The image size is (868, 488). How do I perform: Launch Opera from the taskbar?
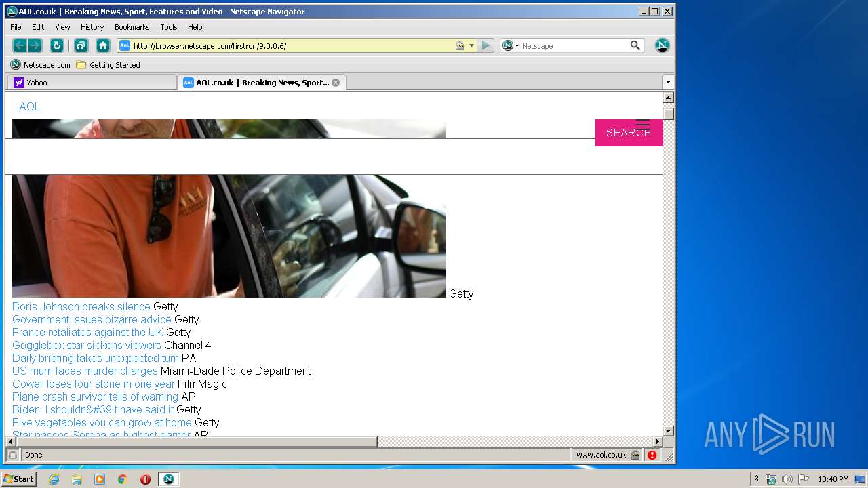coord(145,479)
